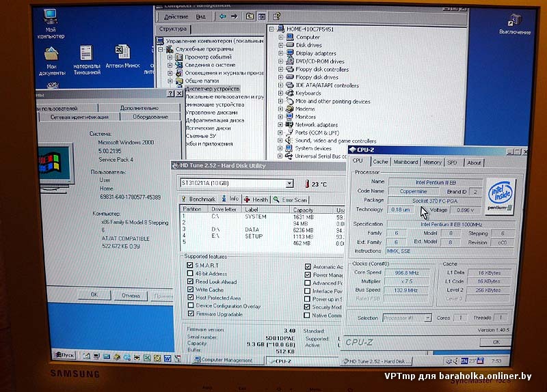
Task: Toggle Device Configuration Overlay checkbox
Action: tap(191, 305)
